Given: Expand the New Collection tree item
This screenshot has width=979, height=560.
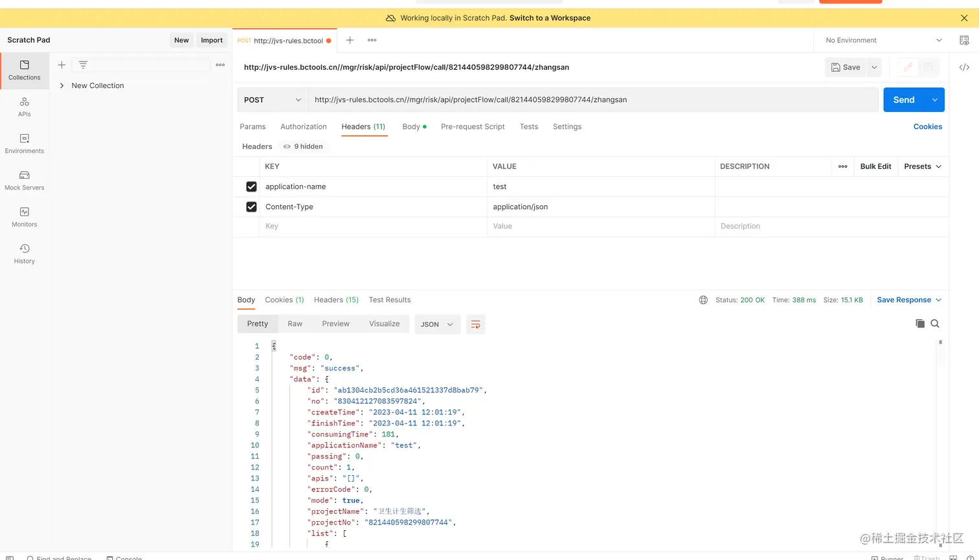Looking at the screenshot, I should (62, 85).
